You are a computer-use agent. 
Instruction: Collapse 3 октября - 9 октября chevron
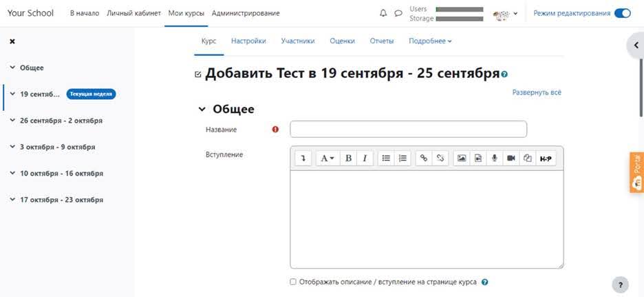click(12, 147)
